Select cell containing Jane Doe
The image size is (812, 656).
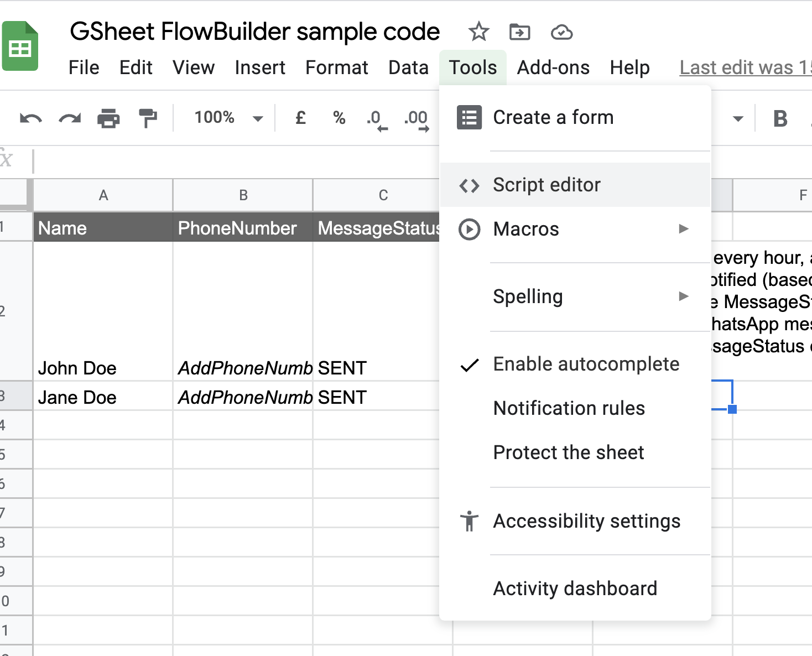[103, 397]
